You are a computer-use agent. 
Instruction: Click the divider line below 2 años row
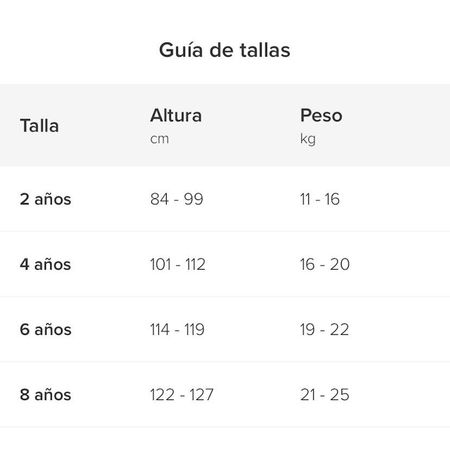click(225, 231)
